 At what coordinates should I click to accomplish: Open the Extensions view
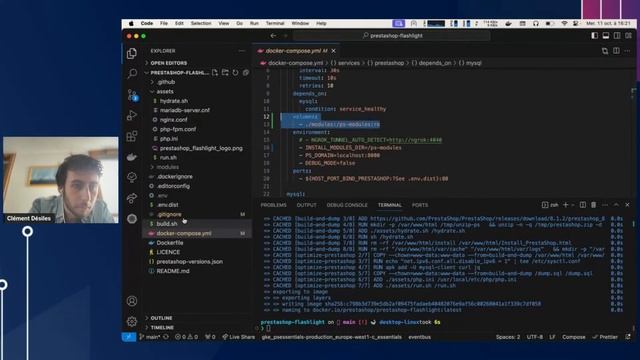click(132, 136)
